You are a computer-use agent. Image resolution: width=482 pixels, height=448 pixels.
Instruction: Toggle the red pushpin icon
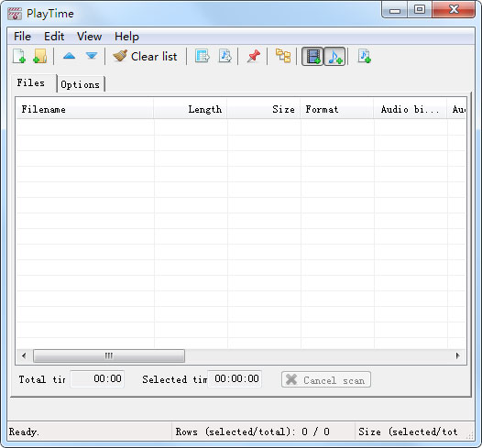point(253,56)
